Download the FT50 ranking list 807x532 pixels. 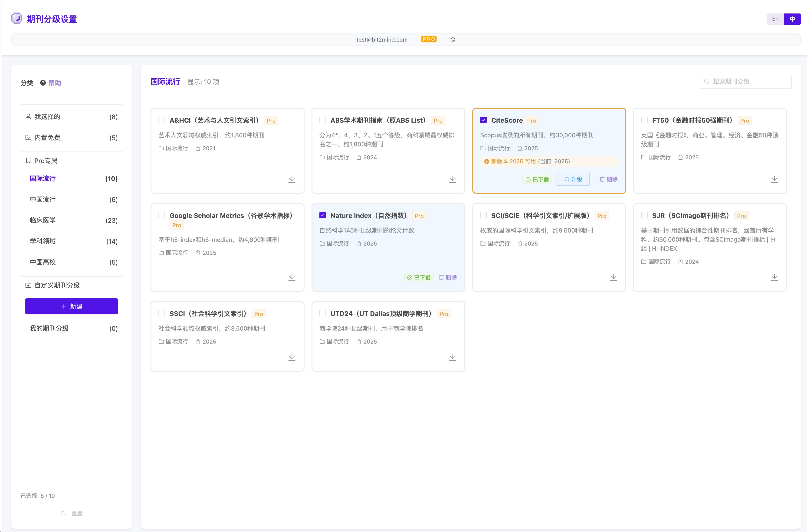coord(774,179)
